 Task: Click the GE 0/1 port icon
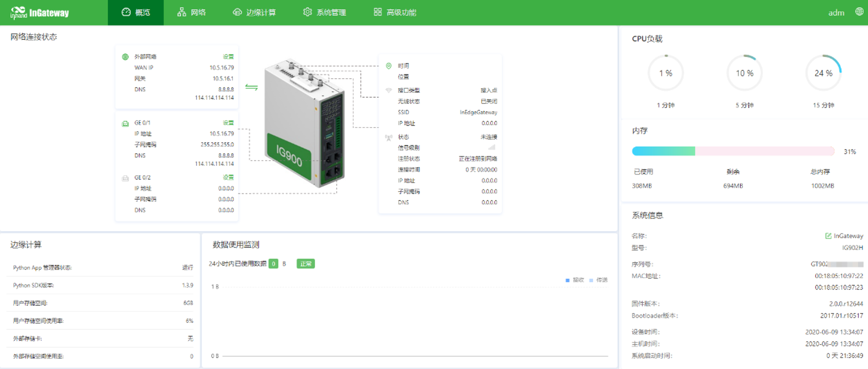click(125, 123)
